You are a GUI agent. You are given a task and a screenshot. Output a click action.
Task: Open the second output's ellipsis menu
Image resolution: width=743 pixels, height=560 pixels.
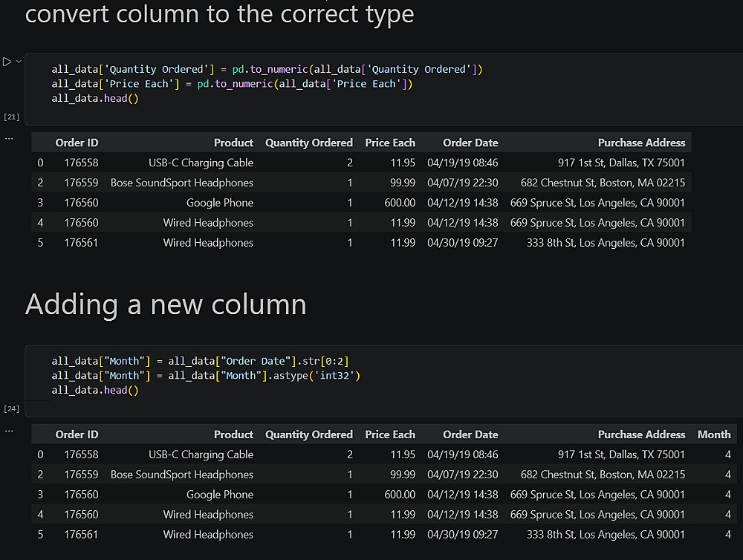coord(8,430)
